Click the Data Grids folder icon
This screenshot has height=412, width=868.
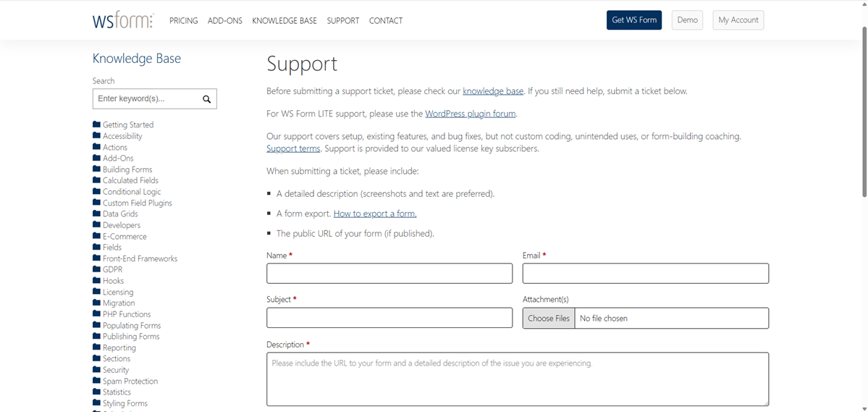coord(96,214)
